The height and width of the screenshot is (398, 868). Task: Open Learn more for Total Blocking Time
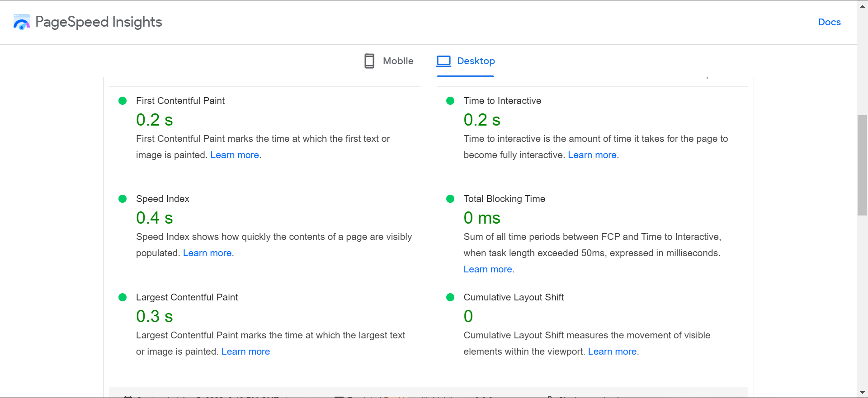point(488,269)
